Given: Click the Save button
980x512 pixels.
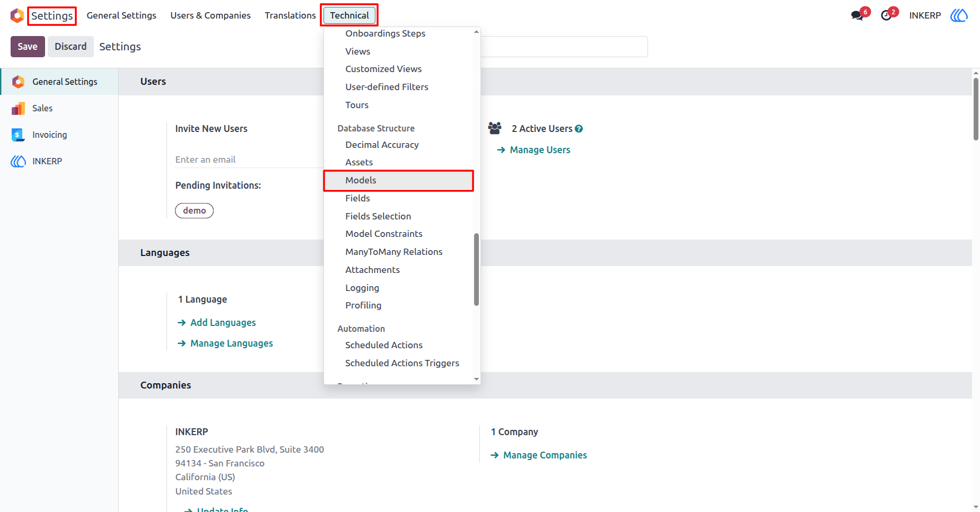Looking at the screenshot, I should (x=28, y=47).
